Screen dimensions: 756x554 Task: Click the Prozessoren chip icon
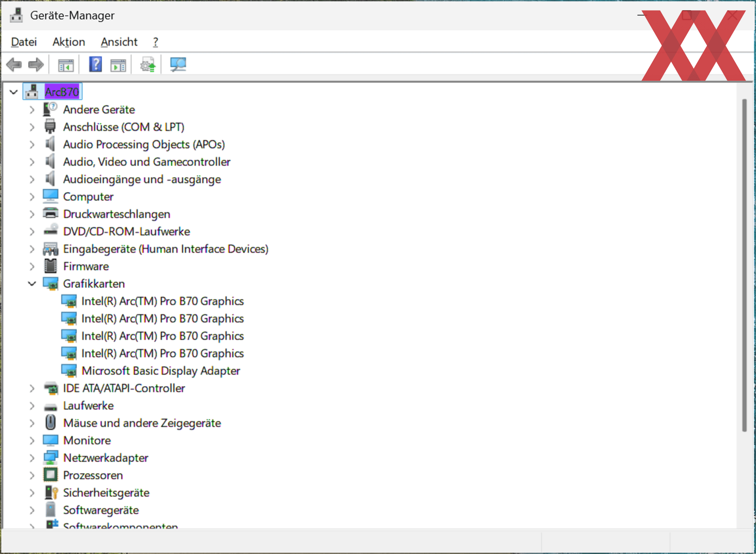pos(50,475)
